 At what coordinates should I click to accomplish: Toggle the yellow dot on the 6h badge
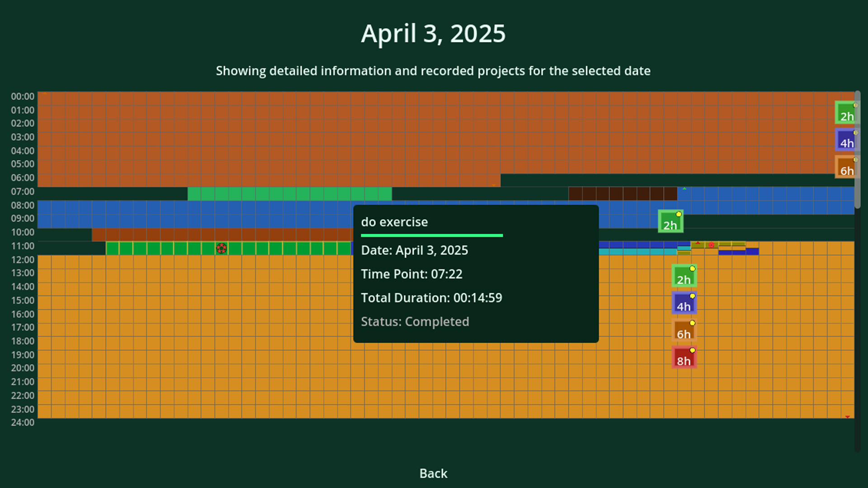(x=692, y=322)
